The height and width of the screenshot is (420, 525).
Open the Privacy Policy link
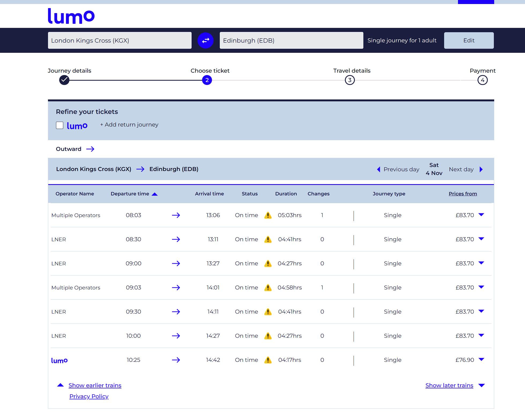(89, 396)
